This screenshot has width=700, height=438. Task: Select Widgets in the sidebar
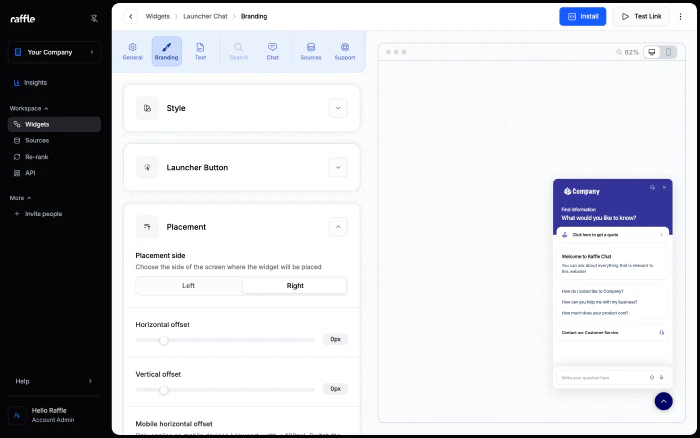54,125
